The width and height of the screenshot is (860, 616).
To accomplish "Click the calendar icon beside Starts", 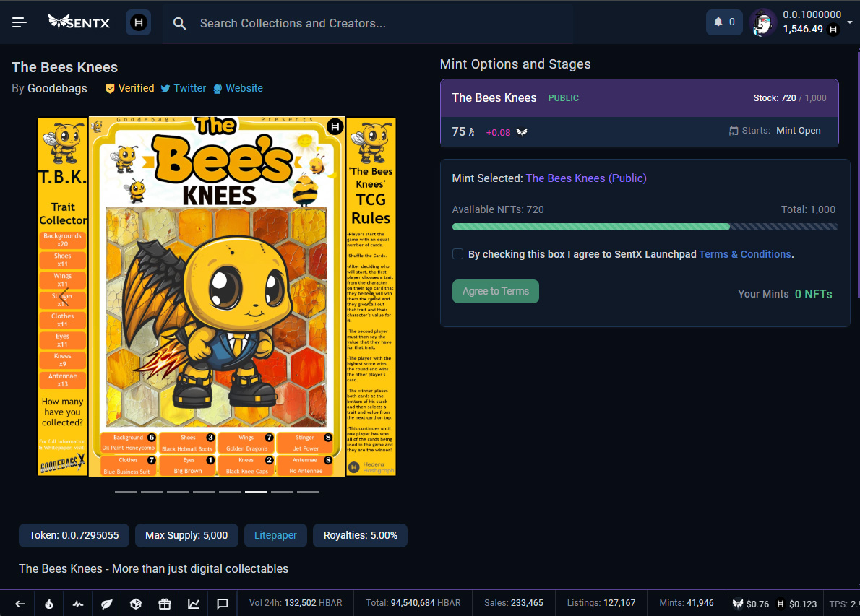I will [734, 131].
